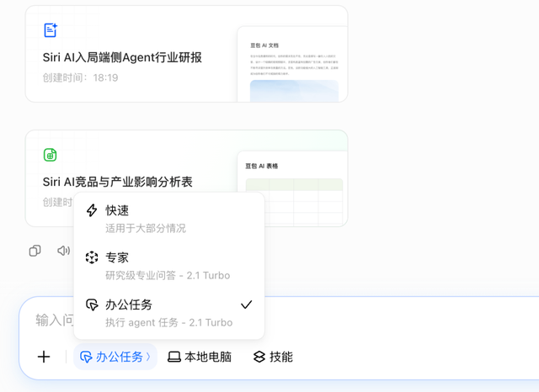Click the 适用于大部分情况 description text

point(146,228)
